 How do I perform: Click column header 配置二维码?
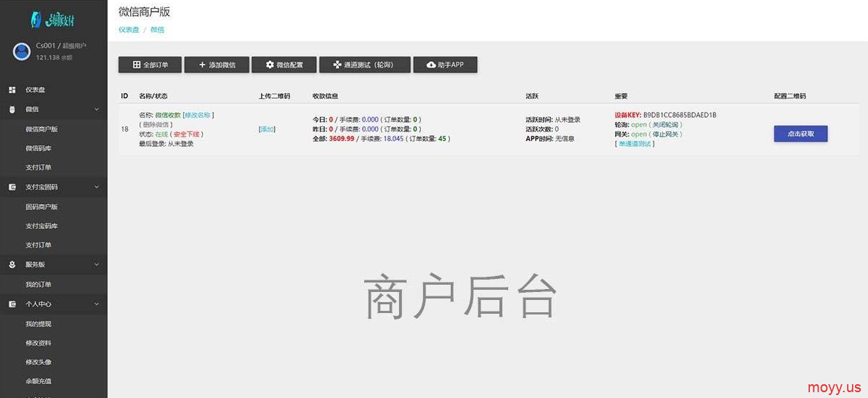(x=790, y=96)
